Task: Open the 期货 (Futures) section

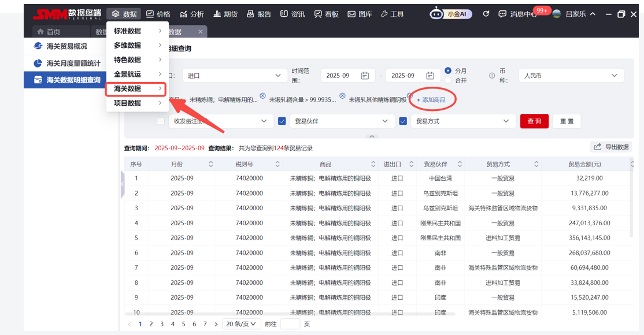Action: click(218, 14)
